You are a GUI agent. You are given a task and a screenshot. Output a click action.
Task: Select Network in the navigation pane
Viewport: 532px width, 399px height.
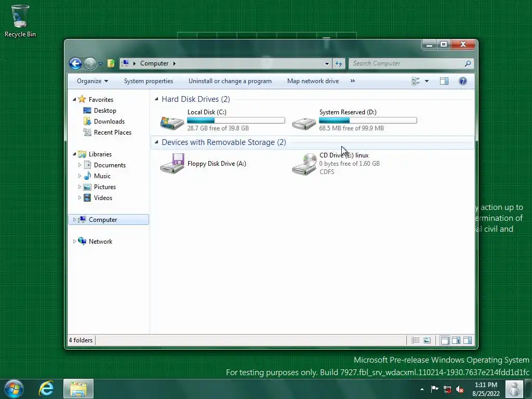(x=96, y=241)
